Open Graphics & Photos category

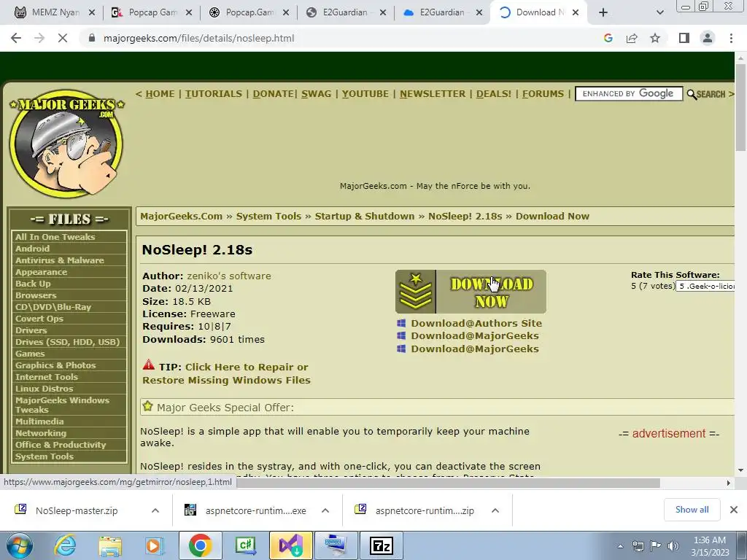click(x=55, y=365)
